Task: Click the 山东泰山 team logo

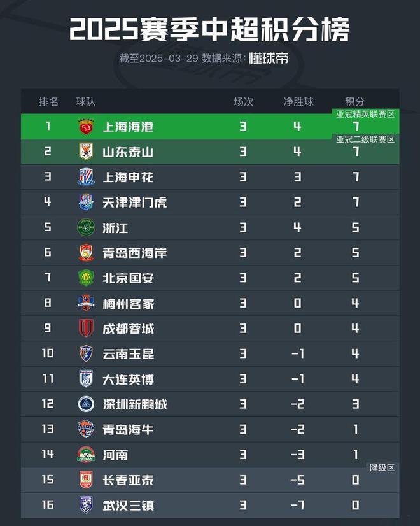Action: (x=86, y=152)
